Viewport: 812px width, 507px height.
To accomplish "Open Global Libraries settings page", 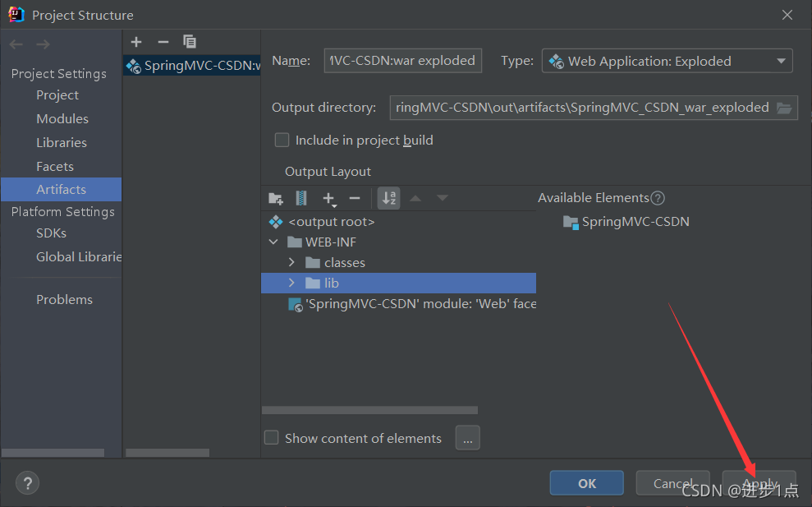I will [x=79, y=256].
